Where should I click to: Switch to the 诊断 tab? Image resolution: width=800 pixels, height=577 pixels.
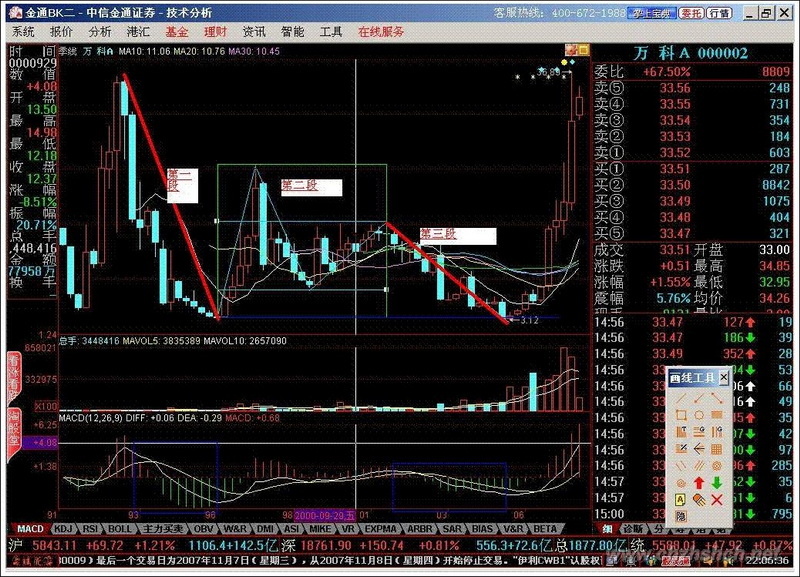point(632,528)
